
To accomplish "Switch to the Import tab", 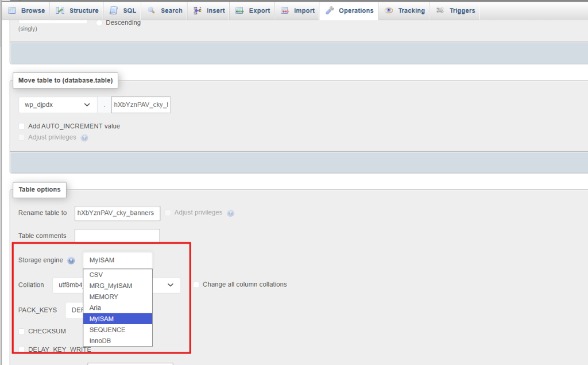I will (297, 10).
